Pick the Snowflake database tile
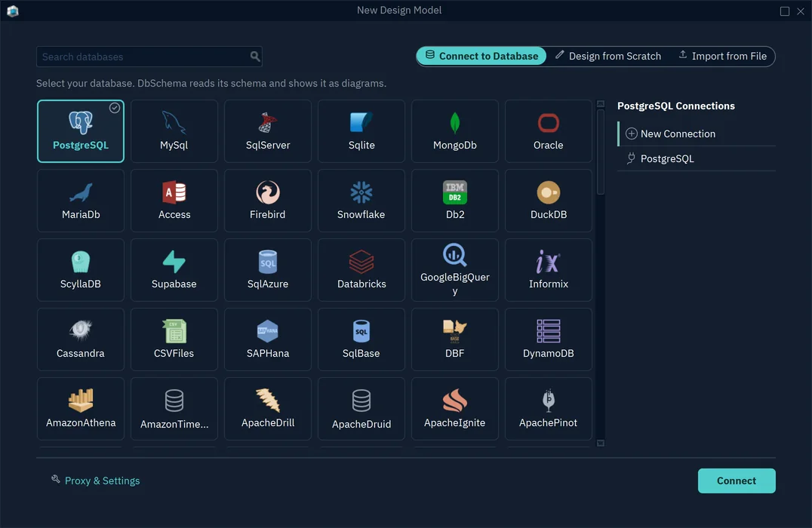812x528 pixels. (x=361, y=201)
